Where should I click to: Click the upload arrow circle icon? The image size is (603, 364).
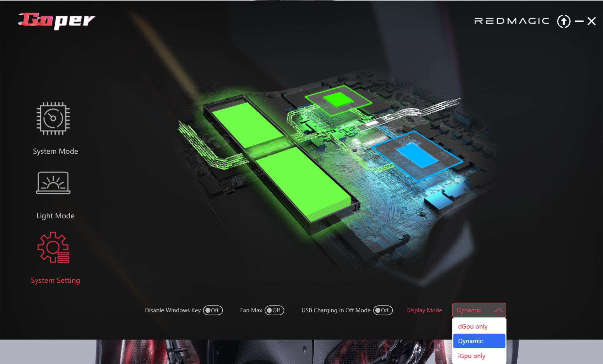(x=563, y=21)
